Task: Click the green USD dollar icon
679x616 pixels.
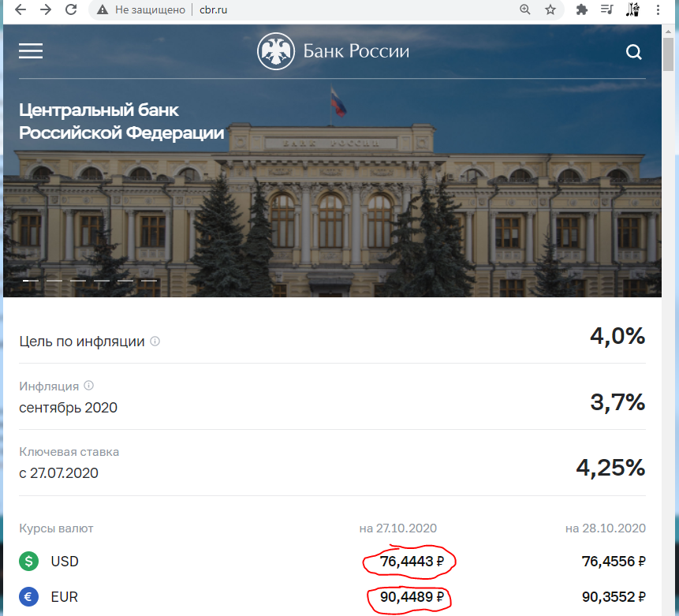Action: [28, 562]
